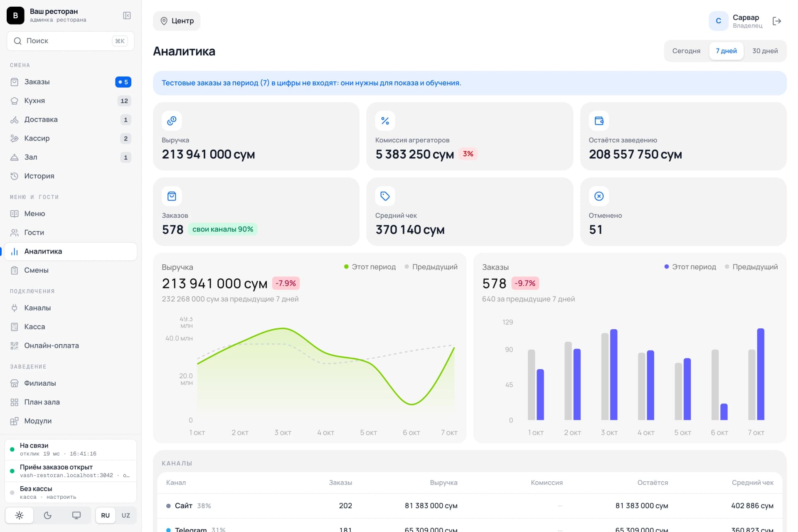The height and width of the screenshot is (532, 798).
Task: Select the 30 дней period tab
Action: pos(765,51)
